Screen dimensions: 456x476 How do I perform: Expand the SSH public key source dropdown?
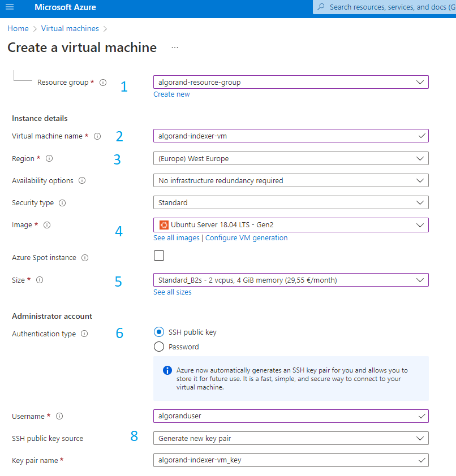pyautogui.click(x=291, y=438)
